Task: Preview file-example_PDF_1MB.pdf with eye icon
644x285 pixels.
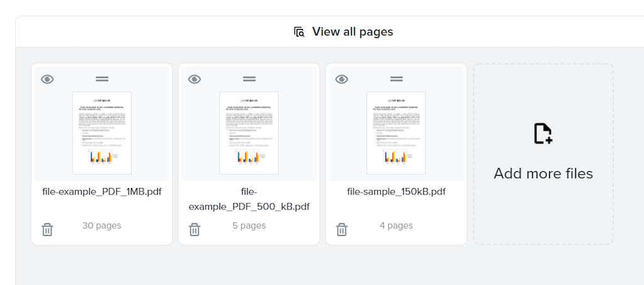Action: [47, 79]
